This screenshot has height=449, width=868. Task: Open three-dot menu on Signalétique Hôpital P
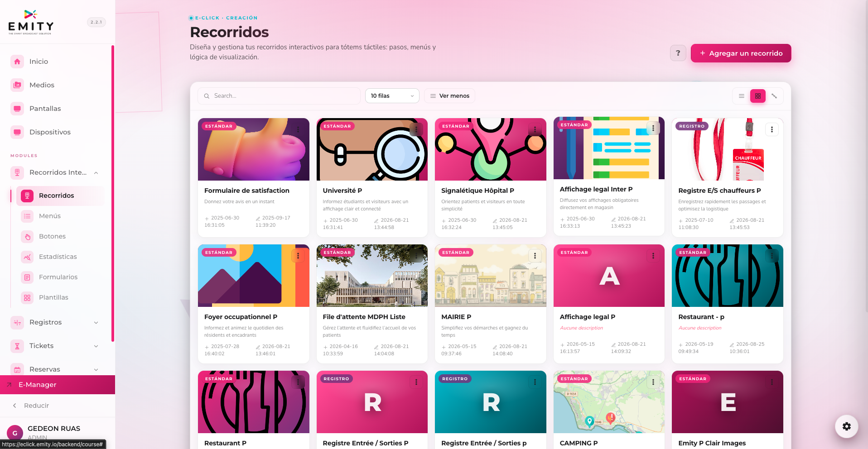click(x=535, y=129)
